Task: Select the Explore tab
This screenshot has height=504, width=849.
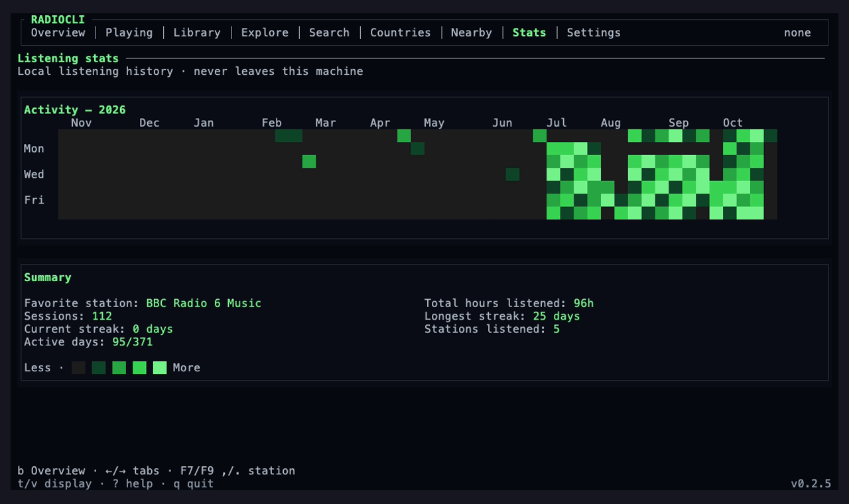Action: [x=265, y=32]
